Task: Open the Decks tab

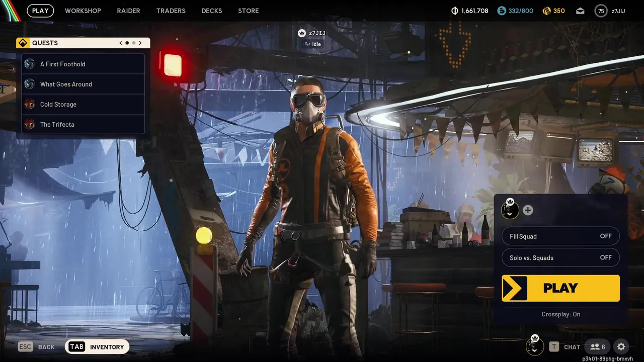Action: tap(211, 11)
